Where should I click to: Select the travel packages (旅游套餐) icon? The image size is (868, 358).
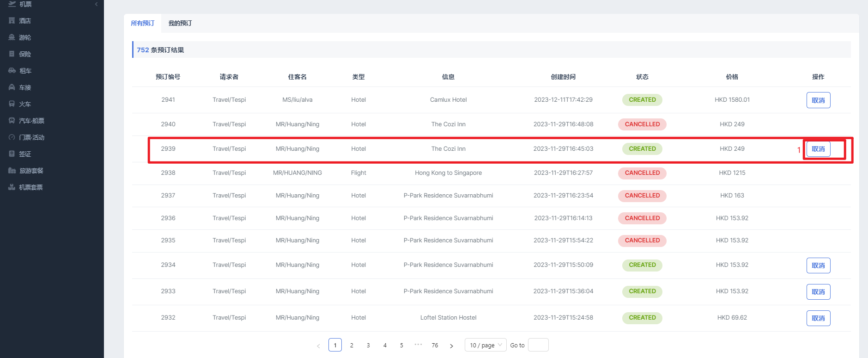12,171
